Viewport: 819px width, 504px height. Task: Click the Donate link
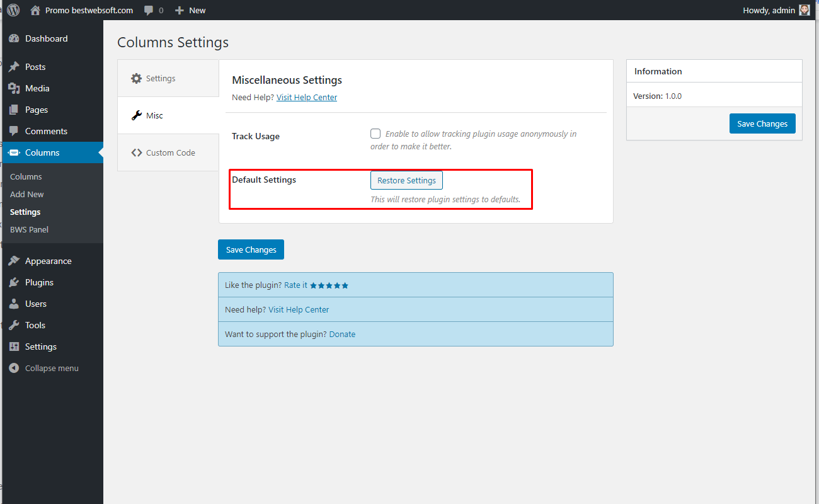point(342,334)
